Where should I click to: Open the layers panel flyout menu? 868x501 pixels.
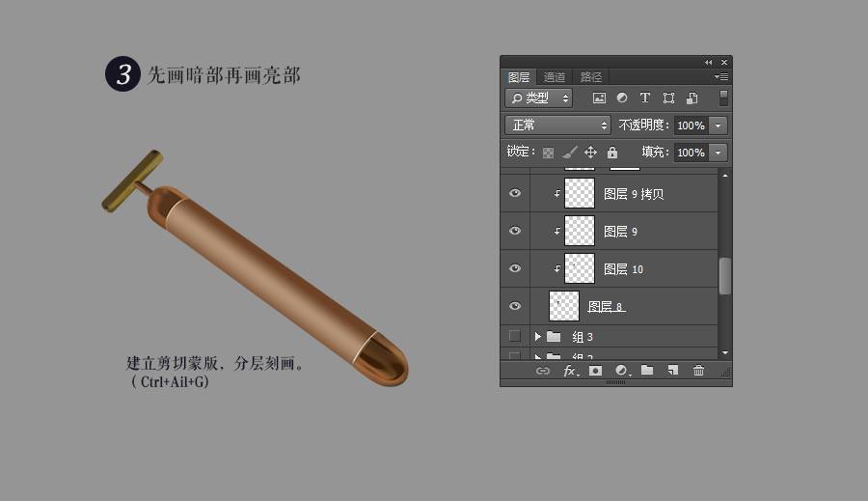click(721, 76)
